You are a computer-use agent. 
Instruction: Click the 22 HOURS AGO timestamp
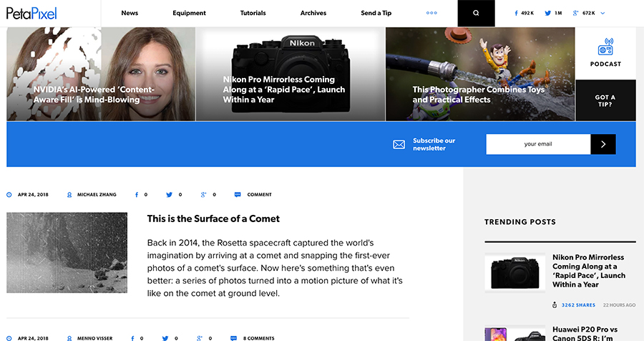[619, 304]
